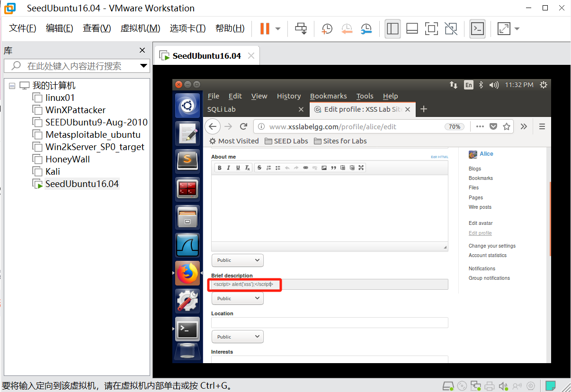Take a snapshot of the virtual machine
The image size is (571, 392).
[327, 29]
